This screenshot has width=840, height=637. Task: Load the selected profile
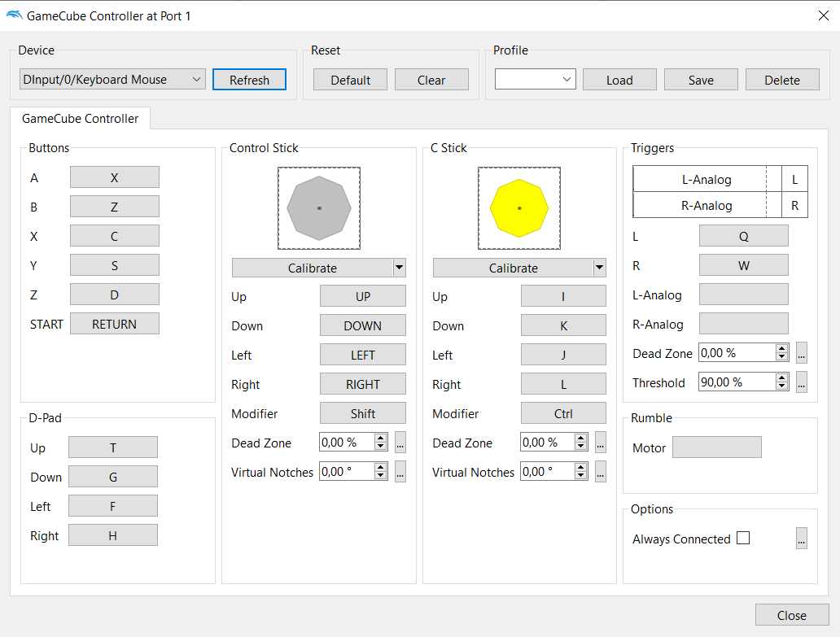pyautogui.click(x=619, y=79)
